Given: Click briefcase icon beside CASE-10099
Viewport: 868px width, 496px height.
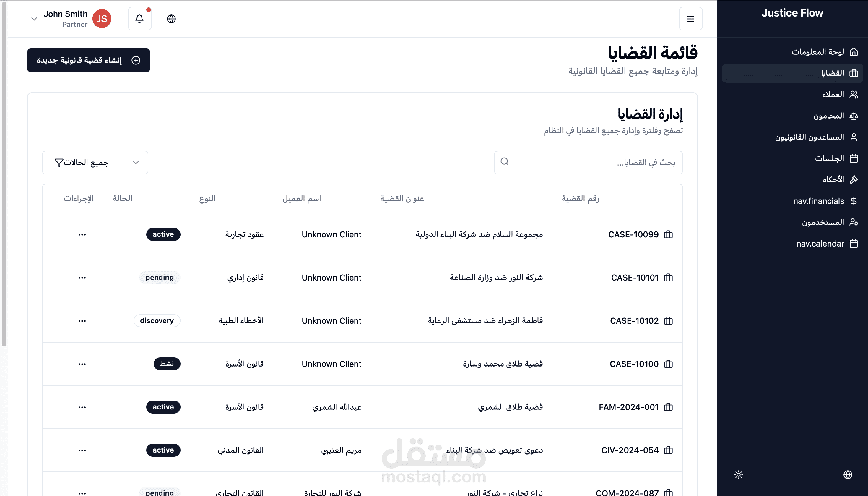Looking at the screenshot, I should (x=668, y=234).
